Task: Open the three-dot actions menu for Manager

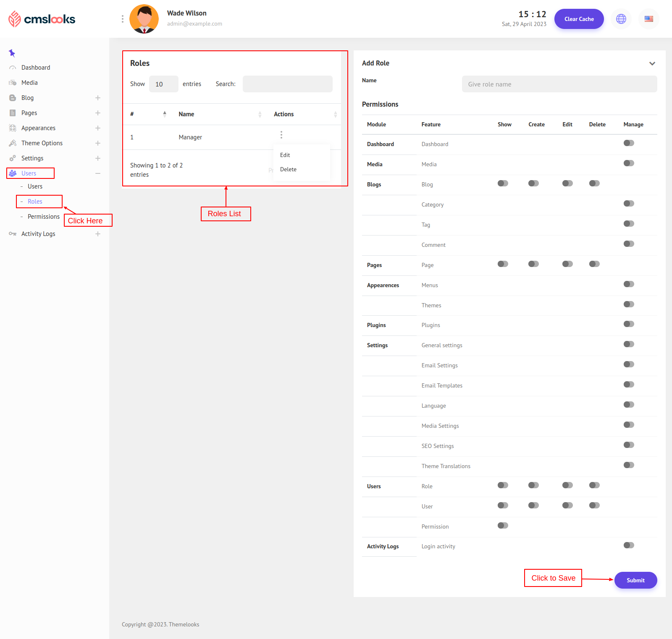Action: [x=281, y=135]
